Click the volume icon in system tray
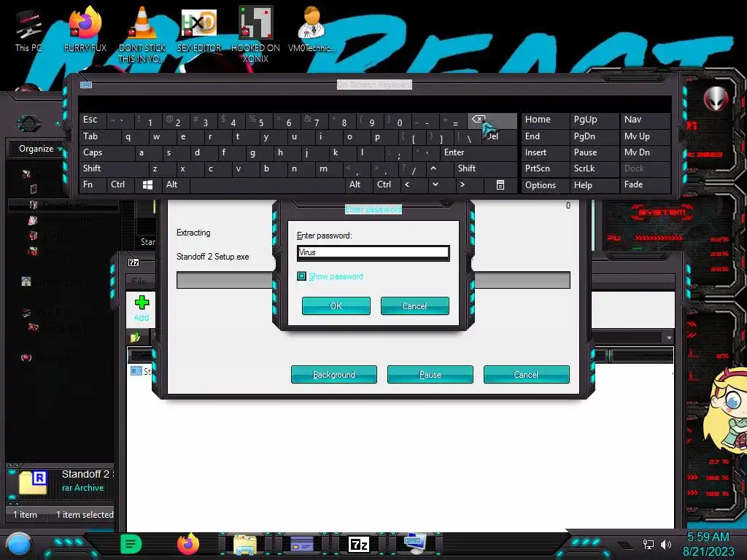This screenshot has width=747, height=560. coord(666,544)
